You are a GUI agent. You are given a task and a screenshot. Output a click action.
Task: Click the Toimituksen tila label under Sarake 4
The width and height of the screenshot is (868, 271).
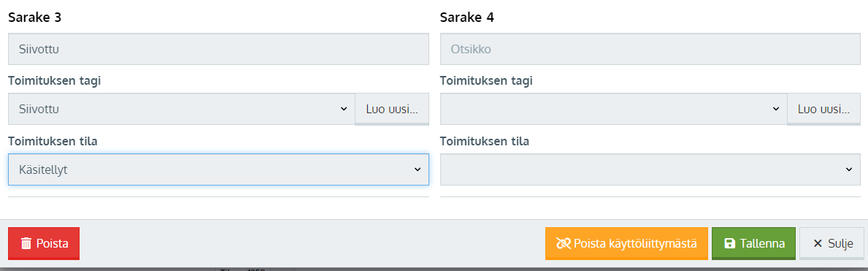click(485, 141)
